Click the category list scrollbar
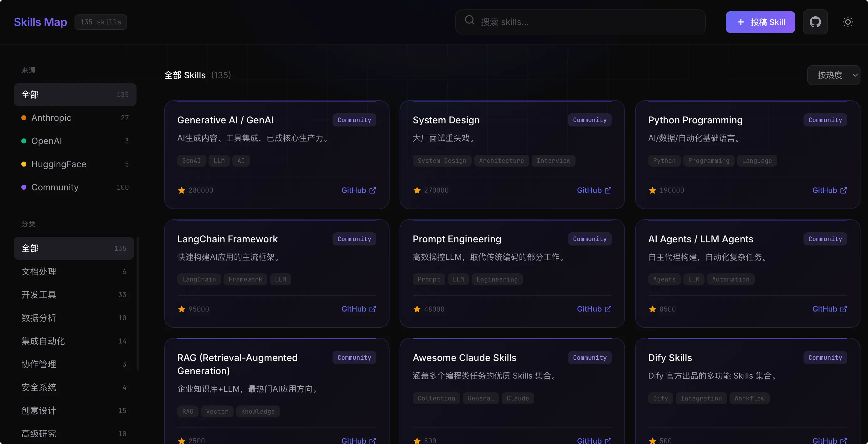 [138, 303]
